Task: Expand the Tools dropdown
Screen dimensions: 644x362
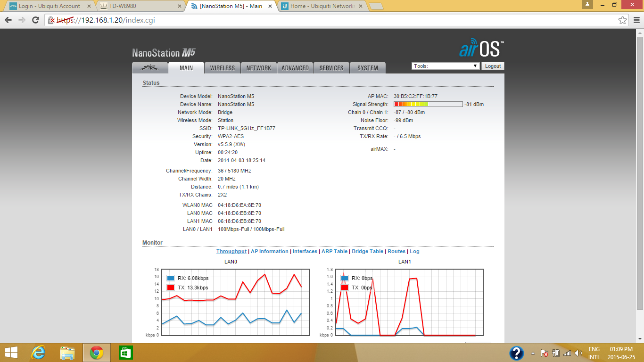Action: pos(446,66)
